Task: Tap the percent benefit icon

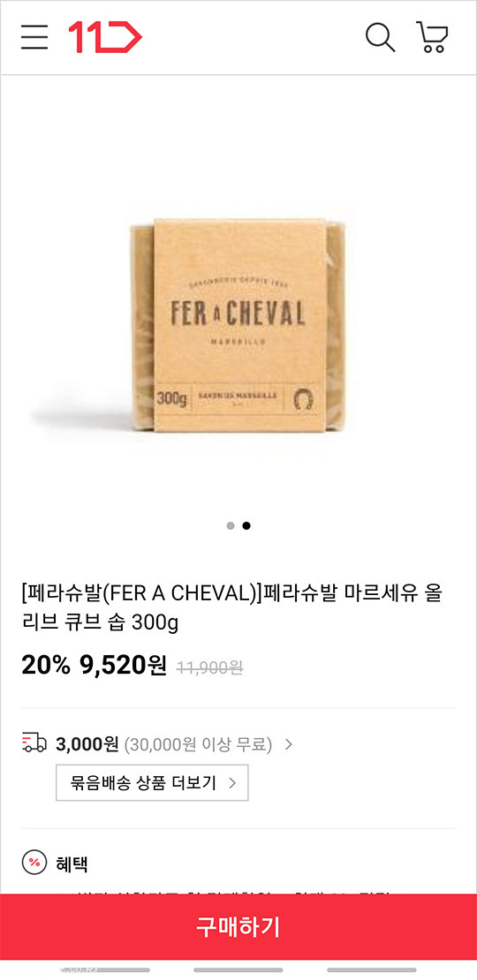Action: point(34,863)
